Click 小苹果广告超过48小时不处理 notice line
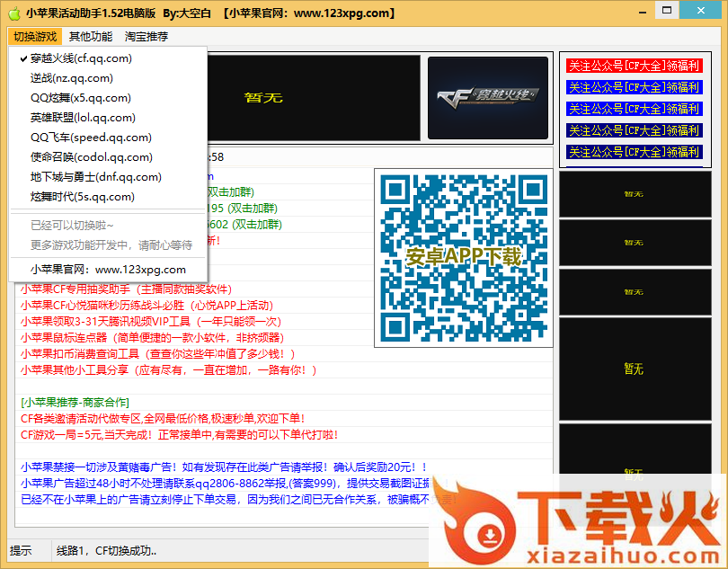 click(235, 484)
